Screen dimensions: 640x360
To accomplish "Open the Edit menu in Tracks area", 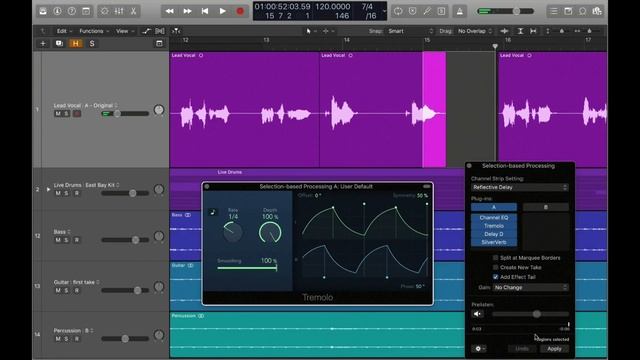I will [64, 31].
